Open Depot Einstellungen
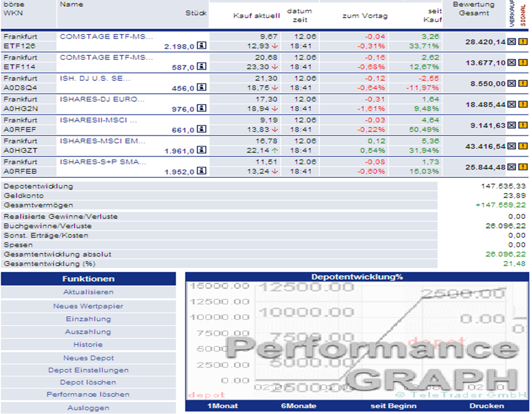 [88, 370]
